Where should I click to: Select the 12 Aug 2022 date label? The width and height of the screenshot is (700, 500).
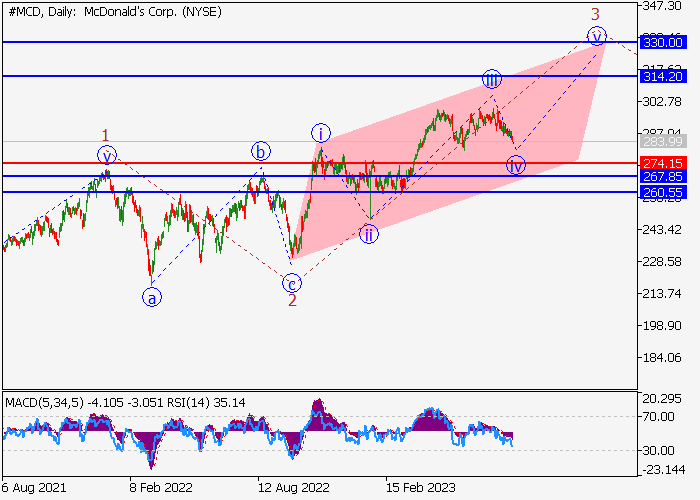[294, 487]
